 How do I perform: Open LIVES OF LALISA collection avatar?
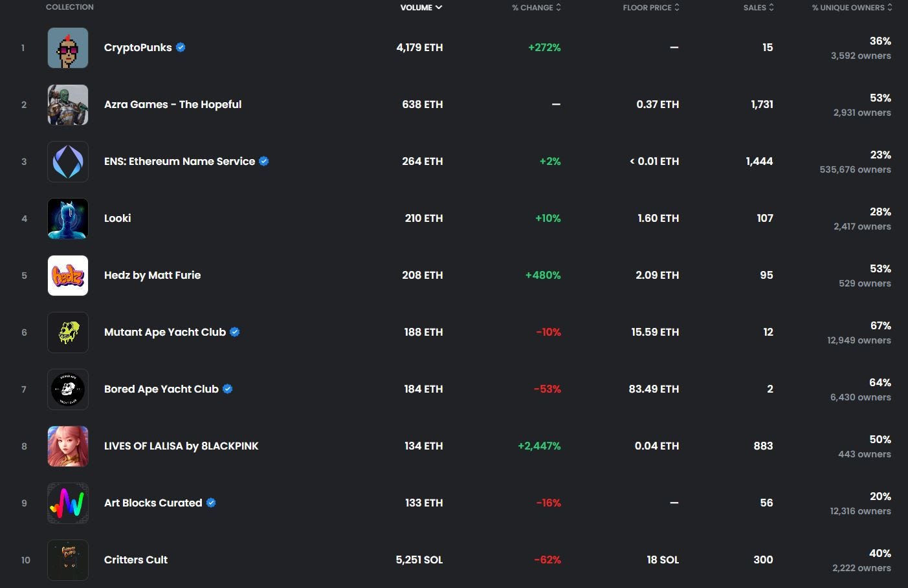(x=68, y=446)
